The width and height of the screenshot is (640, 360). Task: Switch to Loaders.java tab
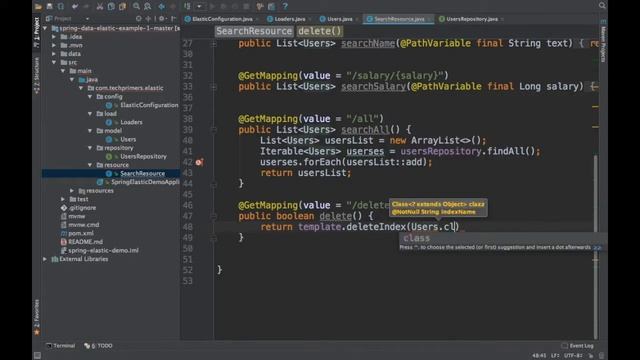(289, 19)
